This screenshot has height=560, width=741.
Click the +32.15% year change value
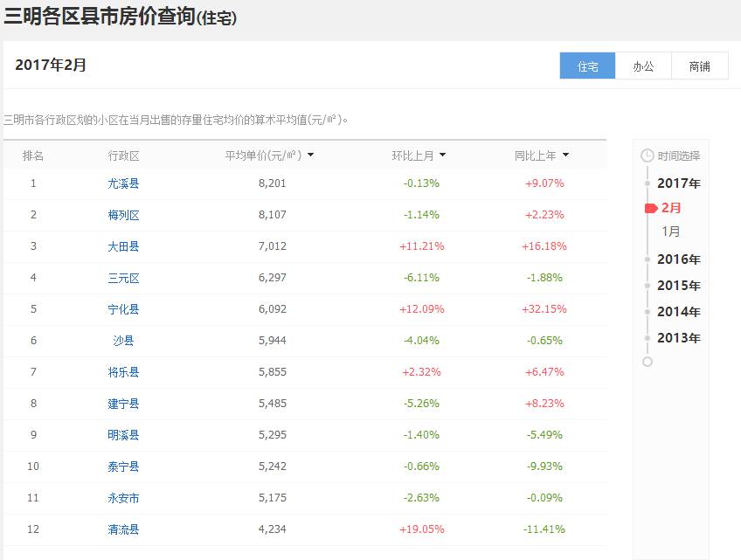coord(544,309)
